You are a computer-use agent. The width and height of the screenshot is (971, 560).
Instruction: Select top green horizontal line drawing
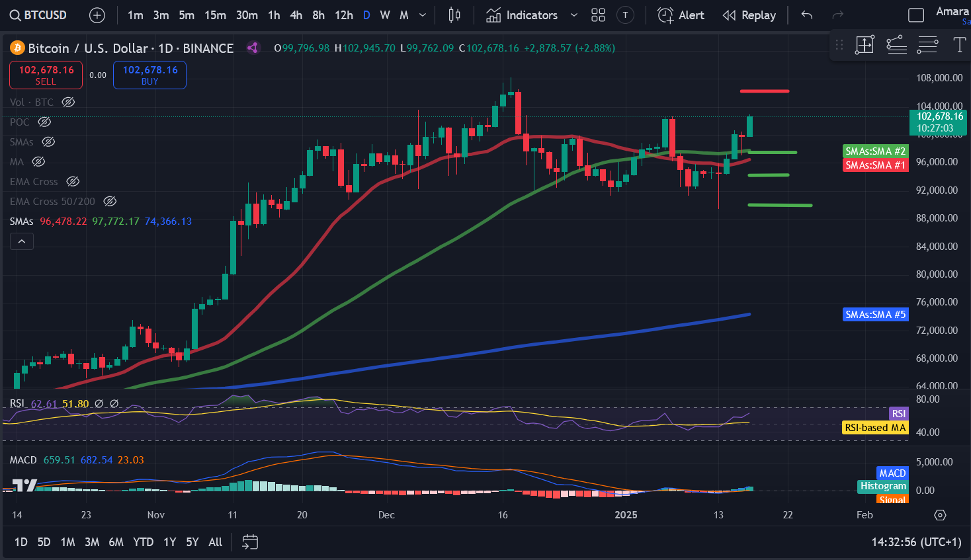point(772,152)
